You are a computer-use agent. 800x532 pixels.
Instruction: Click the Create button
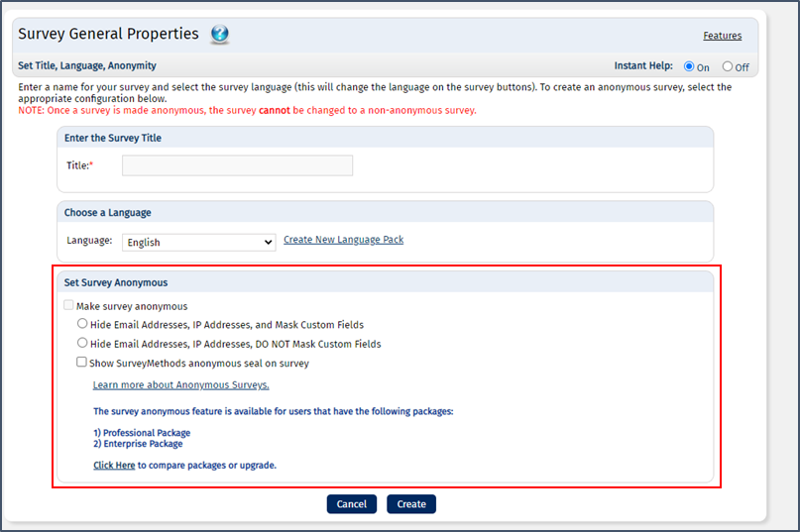(411, 504)
